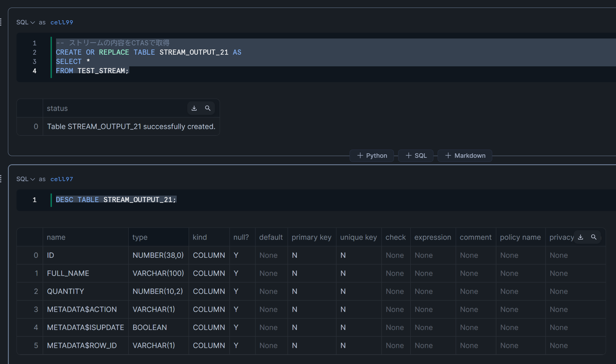Select the QUANTITY cell
This screenshot has width=616, height=364.
pos(86,291)
